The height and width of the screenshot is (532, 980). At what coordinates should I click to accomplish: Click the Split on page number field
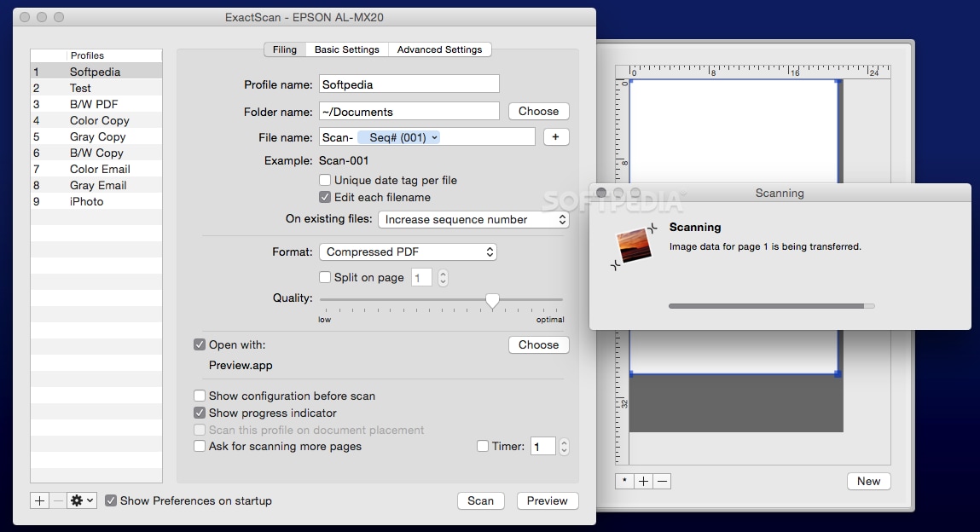click(421, 277)
